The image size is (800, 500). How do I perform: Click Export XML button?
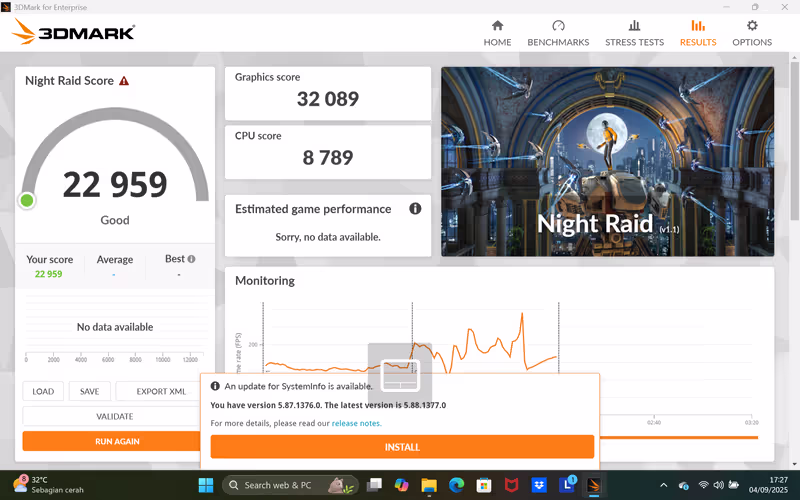[161, 391]
